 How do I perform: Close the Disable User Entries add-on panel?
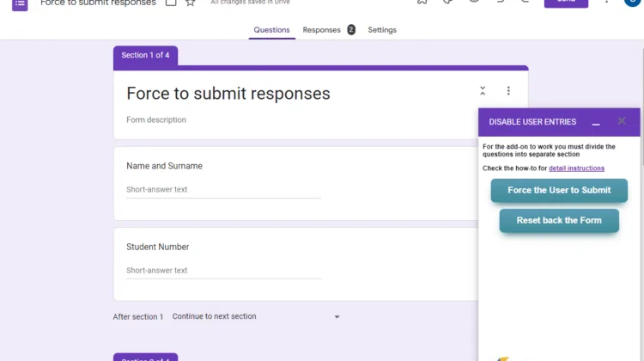coord(622,122)
